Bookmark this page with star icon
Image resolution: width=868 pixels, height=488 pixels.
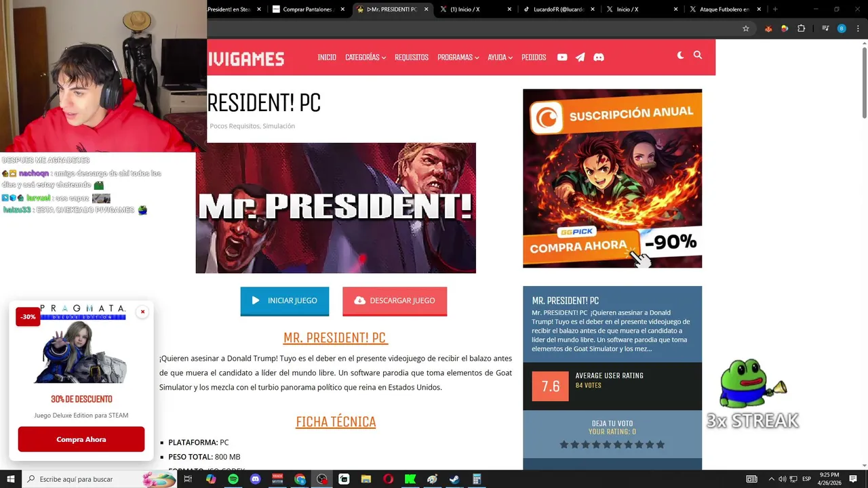746,28
